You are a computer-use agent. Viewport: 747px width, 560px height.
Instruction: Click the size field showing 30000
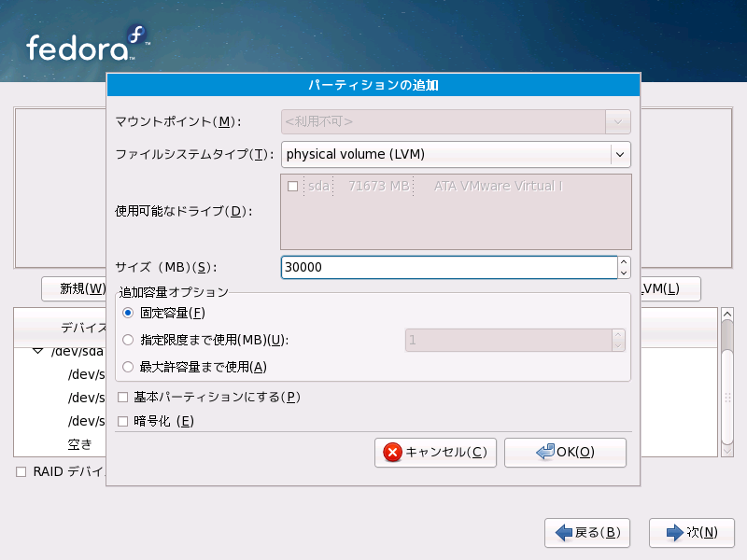coord(449,267)
